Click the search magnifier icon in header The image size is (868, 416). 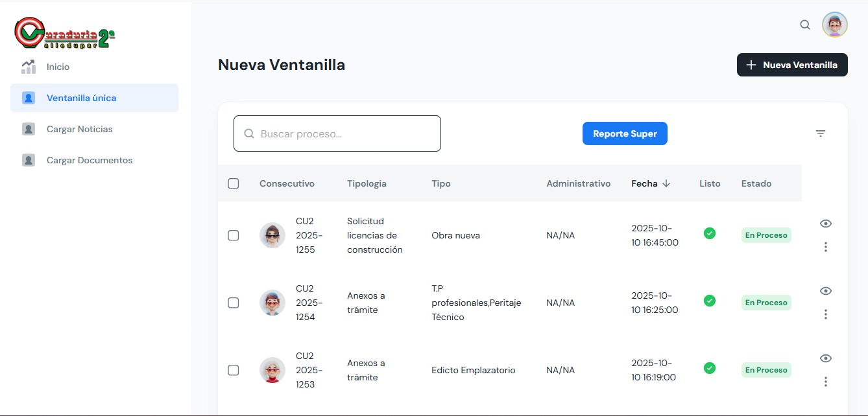[x=805, y=25]
